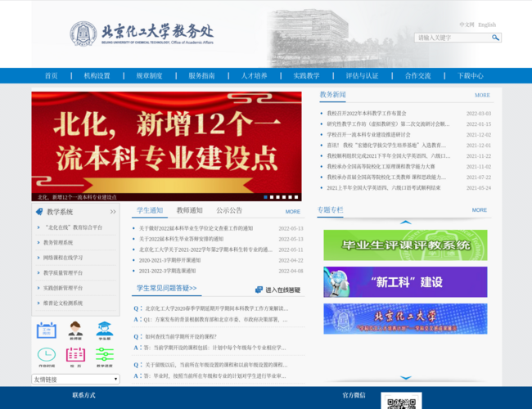Open the 教学质量管理平台 link

click(x=63, y=272)
